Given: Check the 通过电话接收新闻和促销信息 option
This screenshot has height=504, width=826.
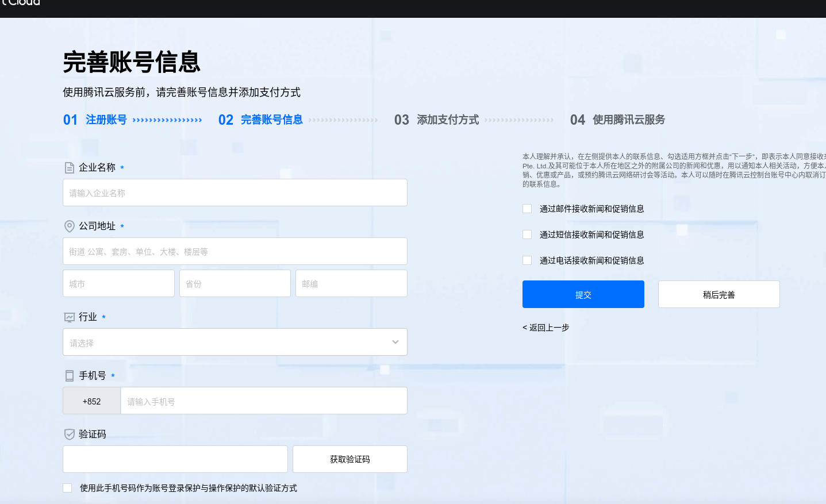Looking at the screenshot, I should (527, 260).
